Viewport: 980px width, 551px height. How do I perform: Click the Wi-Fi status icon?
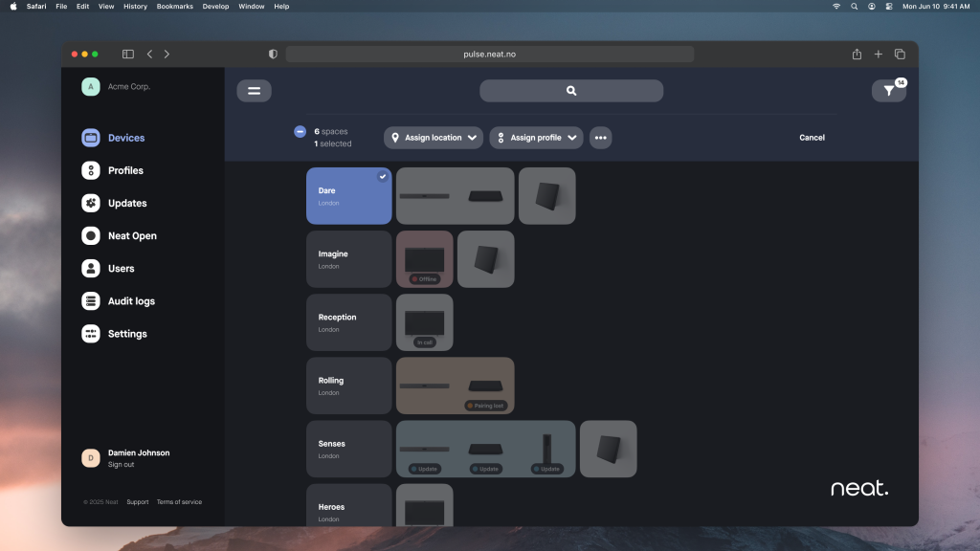[x=836, y=7]
